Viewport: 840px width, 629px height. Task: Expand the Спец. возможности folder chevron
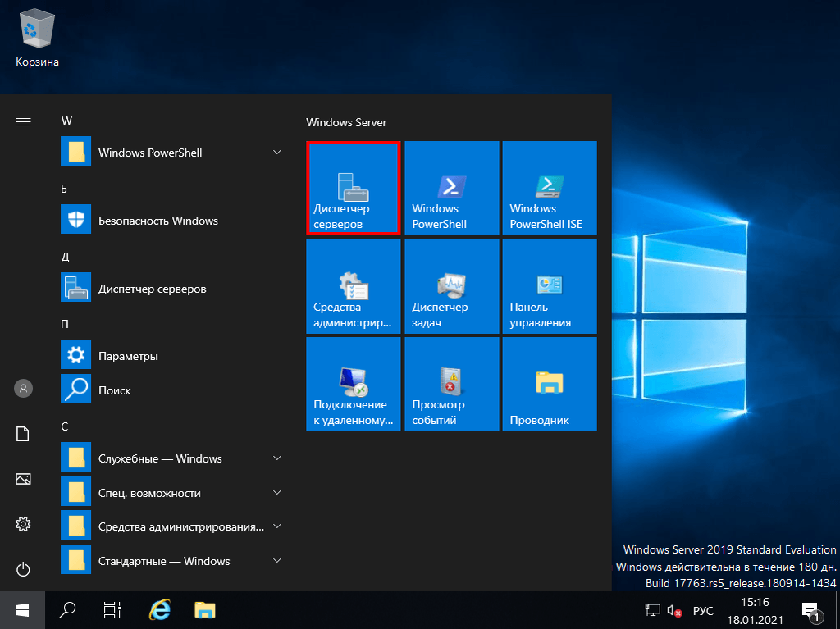[x=277, y=492]
